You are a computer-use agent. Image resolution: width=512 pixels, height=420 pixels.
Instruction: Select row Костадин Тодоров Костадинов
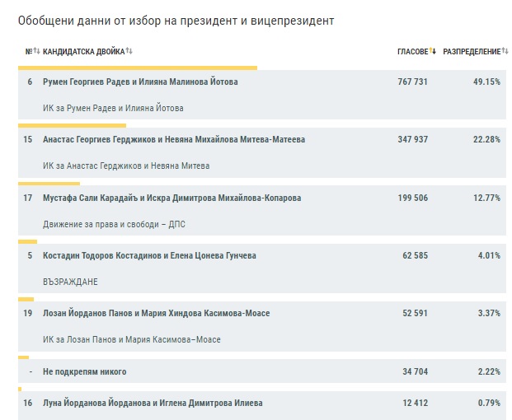tap(262, 268)
